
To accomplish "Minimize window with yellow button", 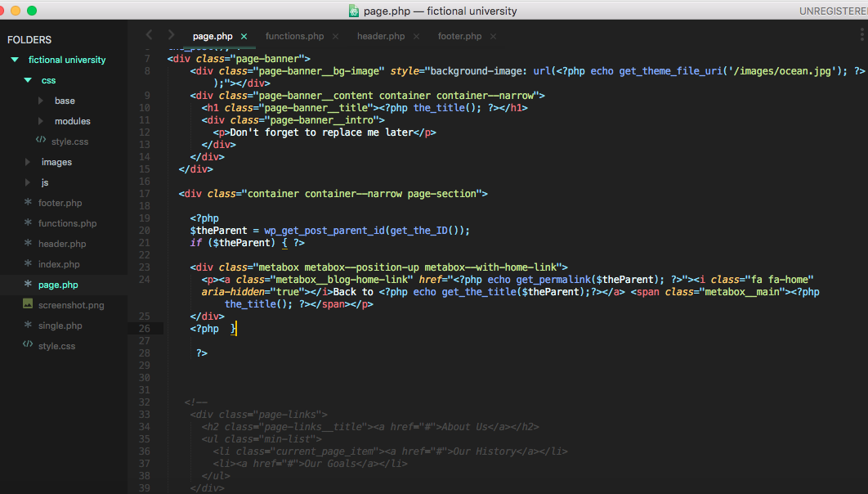I will [16, 11].
